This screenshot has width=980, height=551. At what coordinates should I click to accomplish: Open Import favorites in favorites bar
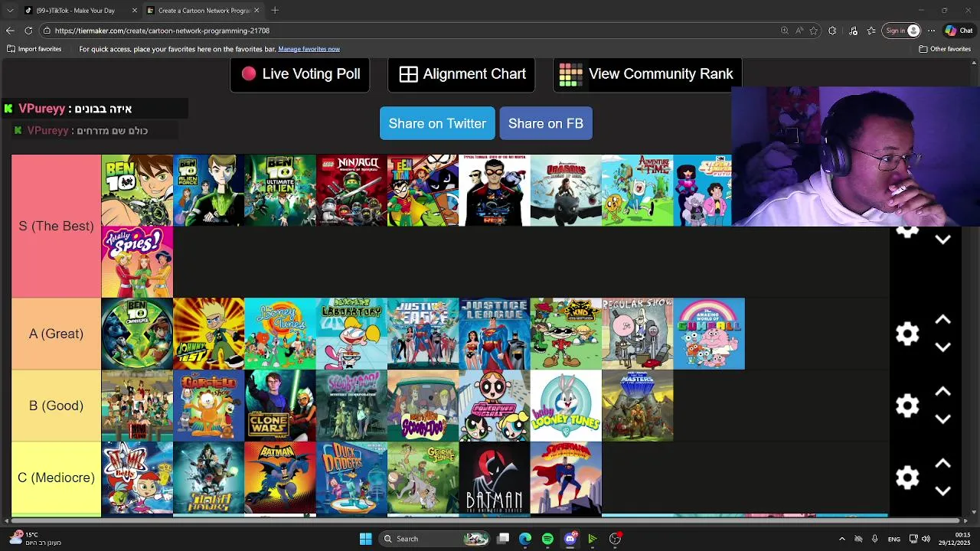tap(34, 49)
